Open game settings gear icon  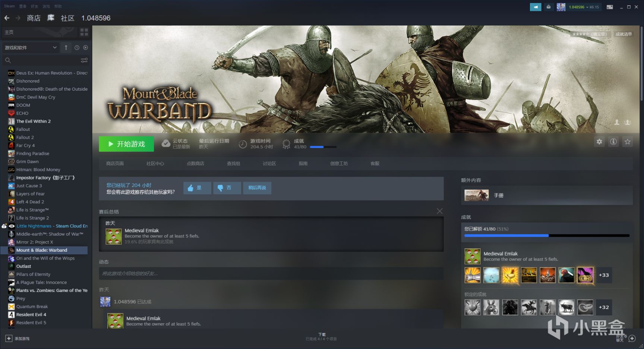599,142
